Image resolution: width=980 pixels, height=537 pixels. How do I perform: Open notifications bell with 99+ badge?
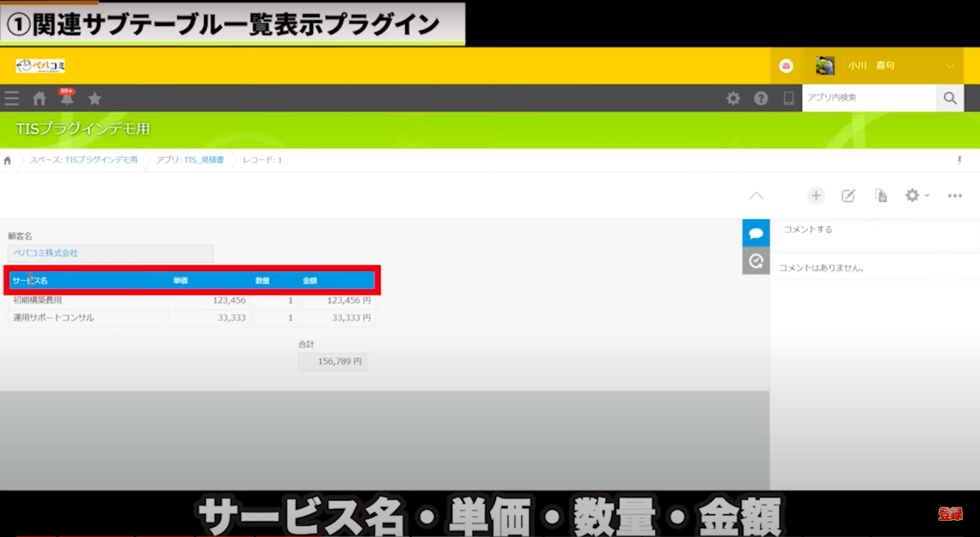point(67,99)
